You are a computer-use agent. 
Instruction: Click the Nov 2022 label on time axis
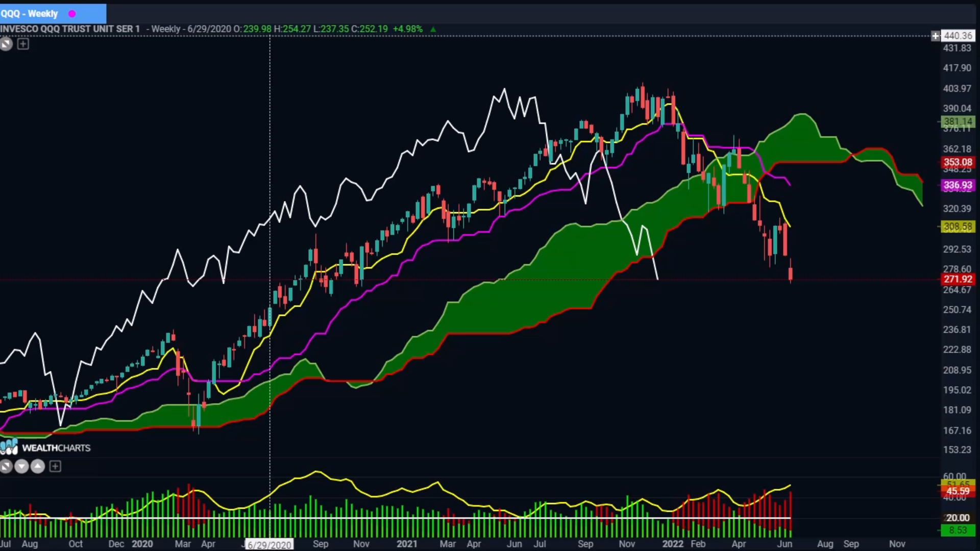click(x=897, y=544)
